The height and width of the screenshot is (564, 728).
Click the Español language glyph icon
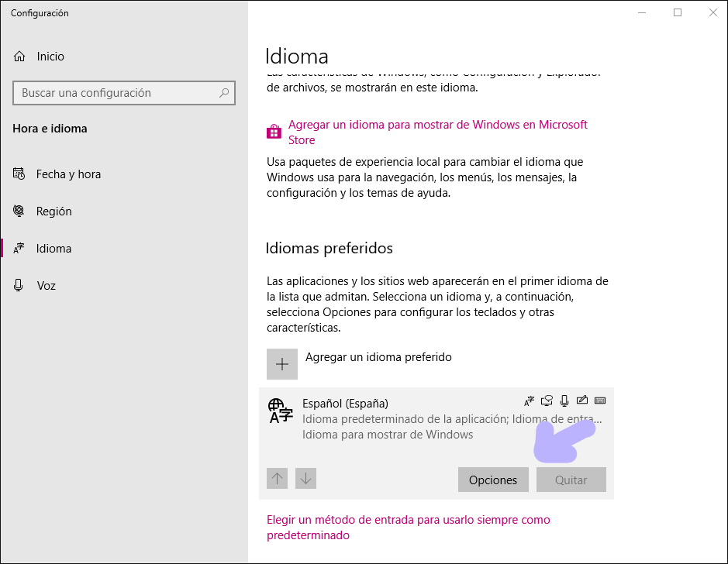[281, 411]
